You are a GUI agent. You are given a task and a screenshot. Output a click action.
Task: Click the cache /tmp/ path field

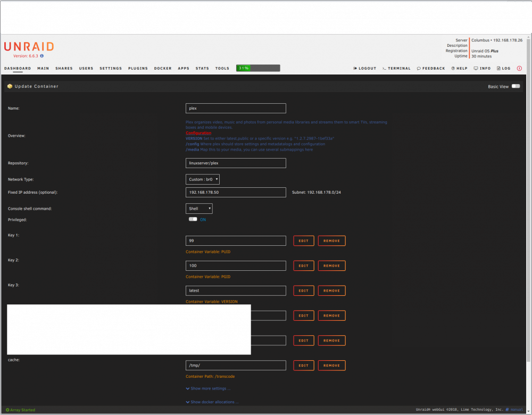(236, 365)
